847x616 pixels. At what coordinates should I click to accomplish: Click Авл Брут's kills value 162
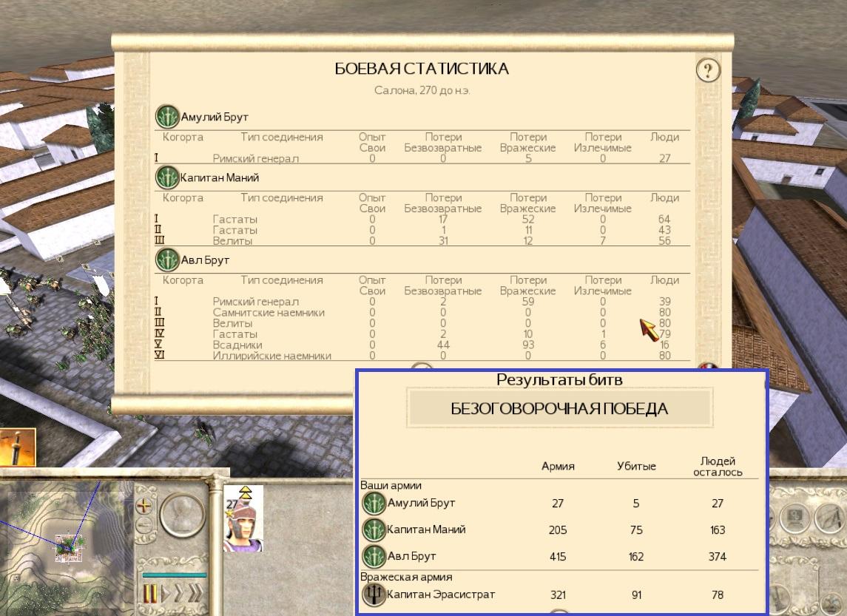pyautogui.click(x=636, y=557)
